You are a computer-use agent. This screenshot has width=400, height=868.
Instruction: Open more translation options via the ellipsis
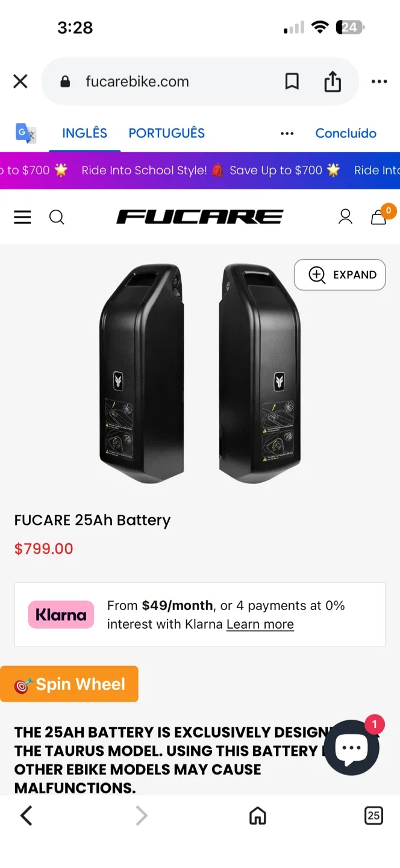pos(287,133)
